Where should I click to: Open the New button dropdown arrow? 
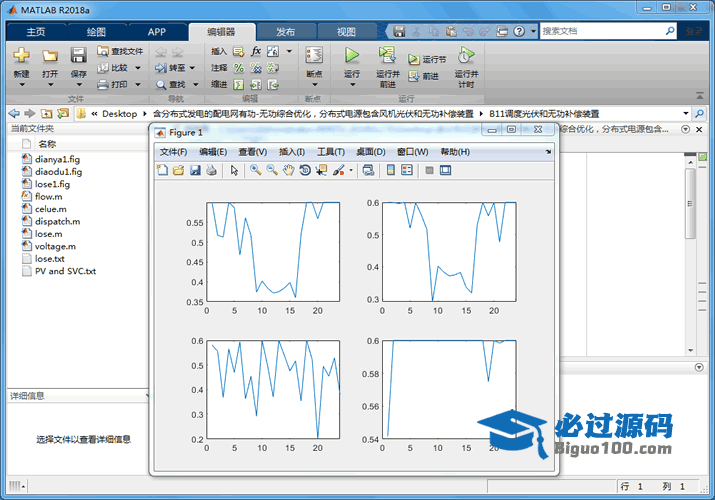pyautogui.click(x=21, y=85)
